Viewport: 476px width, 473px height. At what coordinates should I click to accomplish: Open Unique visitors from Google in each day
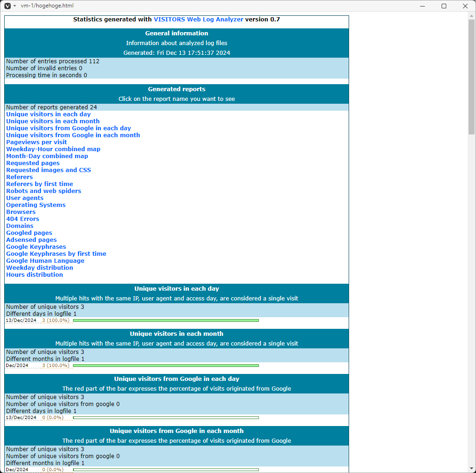click(69, 128)
